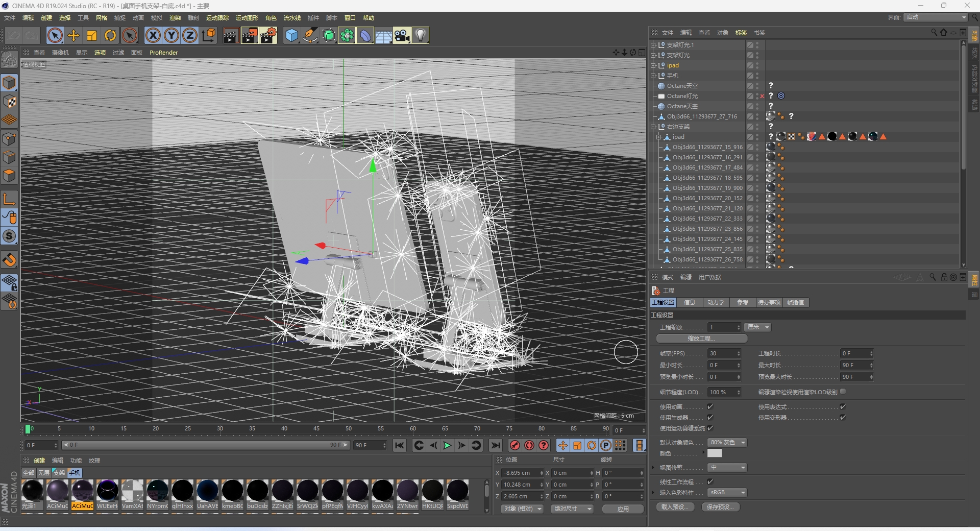The height and width of the screenshot is (531, 980).
Task: Click the Floor environment object icon
Action: coord(384,35)
